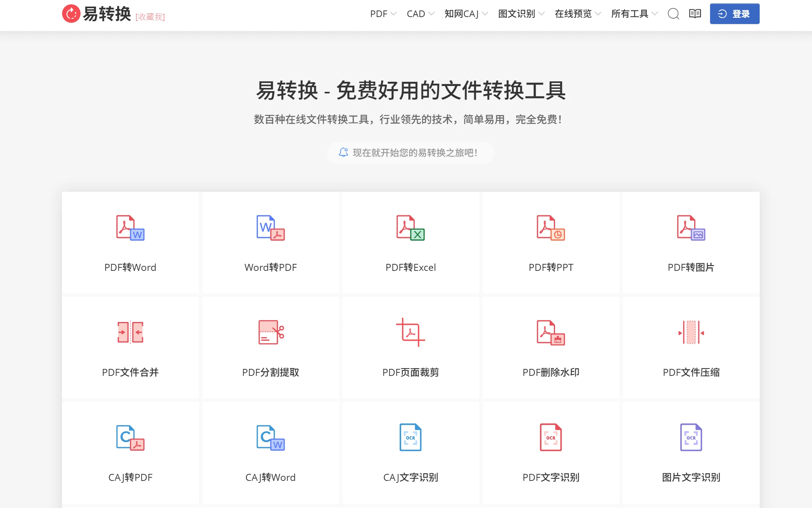Open the PDF文件合并 merge icon
Screen dimensions: 812x508
tap(130, 332)
